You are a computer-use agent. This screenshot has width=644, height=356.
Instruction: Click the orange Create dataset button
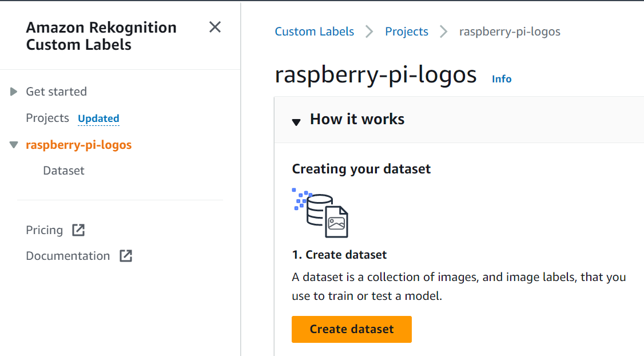(x=352, y=329)
